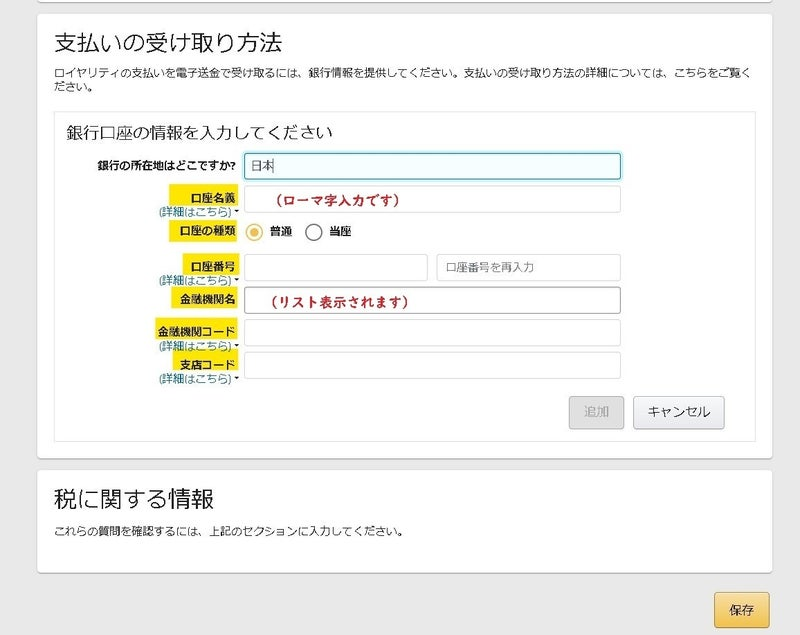800x635 pixels.
Task: Expand 詳細はこちら under 支店コード
Action: pos(198,379)
